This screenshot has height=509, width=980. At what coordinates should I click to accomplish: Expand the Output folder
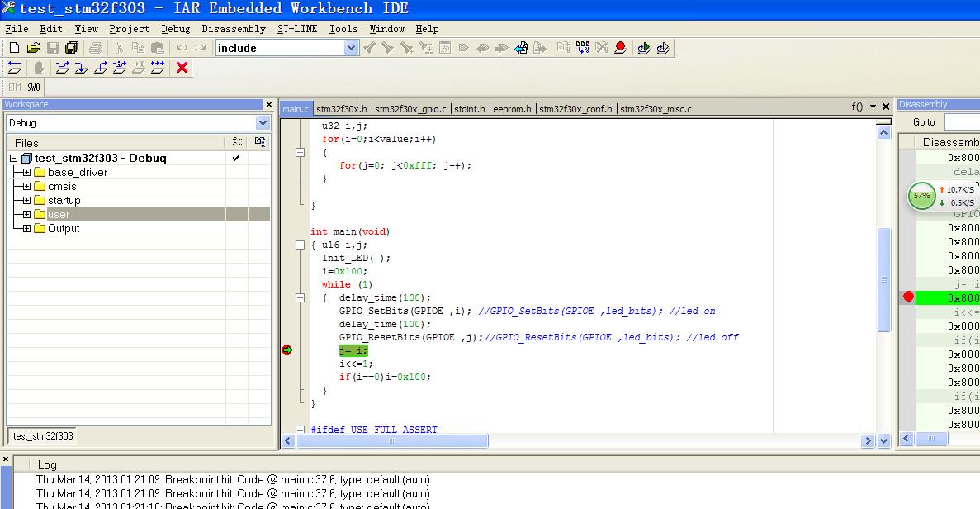pos(26,228)
